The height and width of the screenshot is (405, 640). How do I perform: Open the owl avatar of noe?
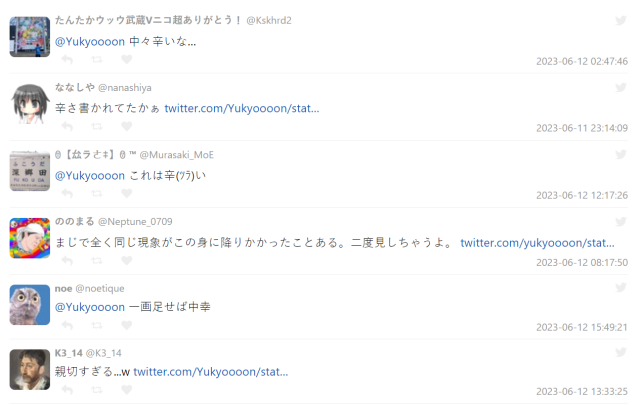click(x=30, y=305)
